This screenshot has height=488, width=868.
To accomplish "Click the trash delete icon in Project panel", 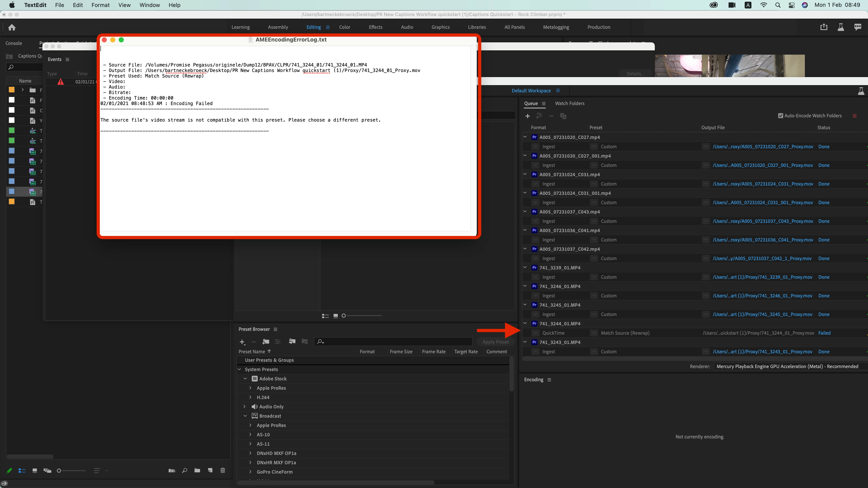I will 222,470.
